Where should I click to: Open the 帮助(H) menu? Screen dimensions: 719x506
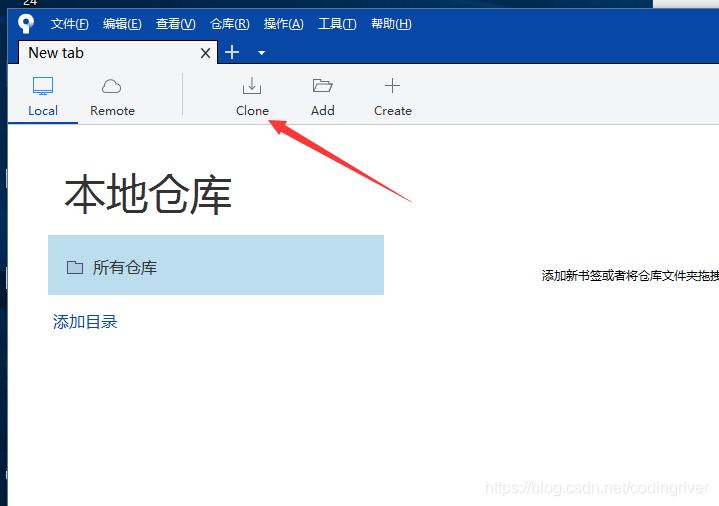(x=391, y=24)
